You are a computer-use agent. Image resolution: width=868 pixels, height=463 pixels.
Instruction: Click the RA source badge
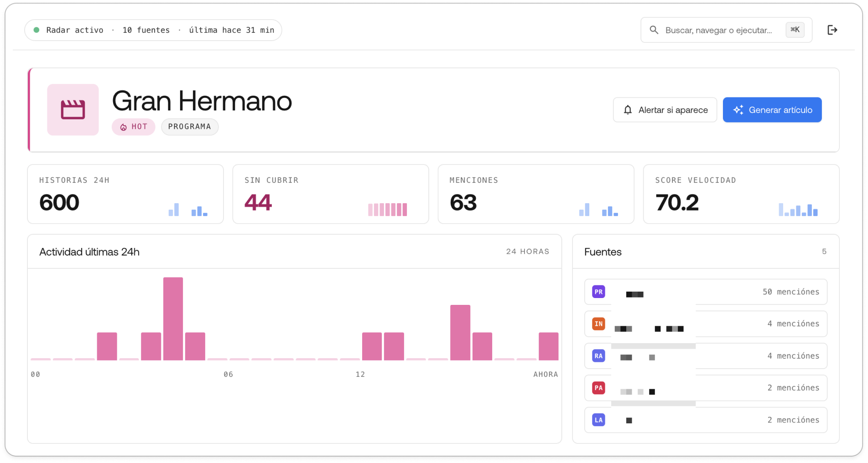pos(598,356)
